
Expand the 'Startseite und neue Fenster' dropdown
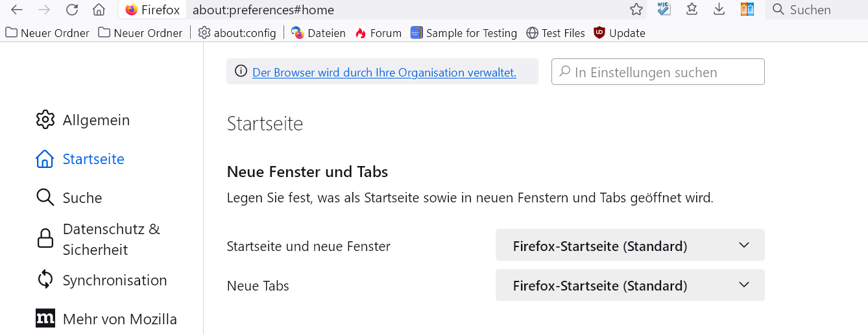click(x=629, y=246)
